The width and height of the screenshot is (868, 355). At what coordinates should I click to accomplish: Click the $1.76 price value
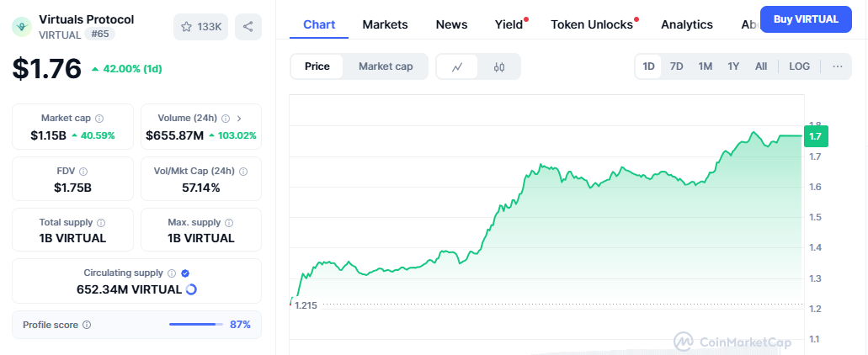click(x=47, y=69)
